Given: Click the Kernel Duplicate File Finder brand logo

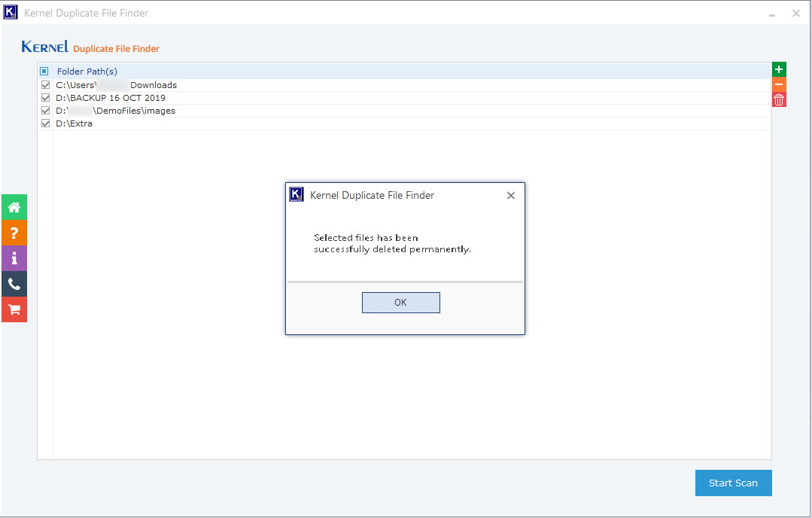Looking at the screenshot, I should [90, 47].
